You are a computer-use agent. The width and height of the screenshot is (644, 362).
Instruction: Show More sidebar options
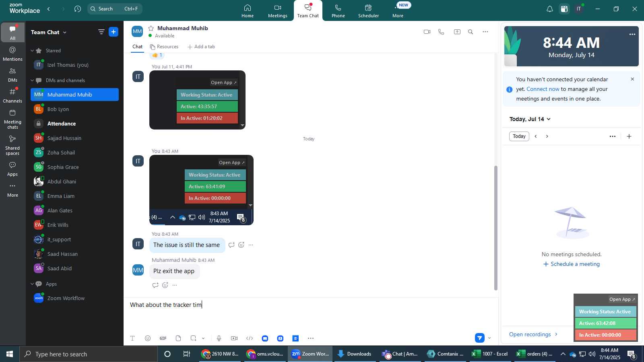tap(12, 190)
